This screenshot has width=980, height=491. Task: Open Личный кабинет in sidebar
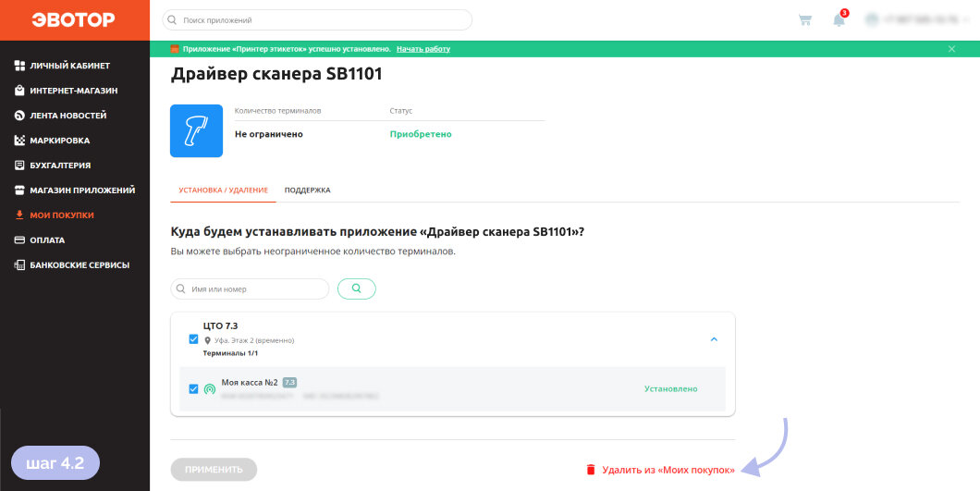point(69,66)
